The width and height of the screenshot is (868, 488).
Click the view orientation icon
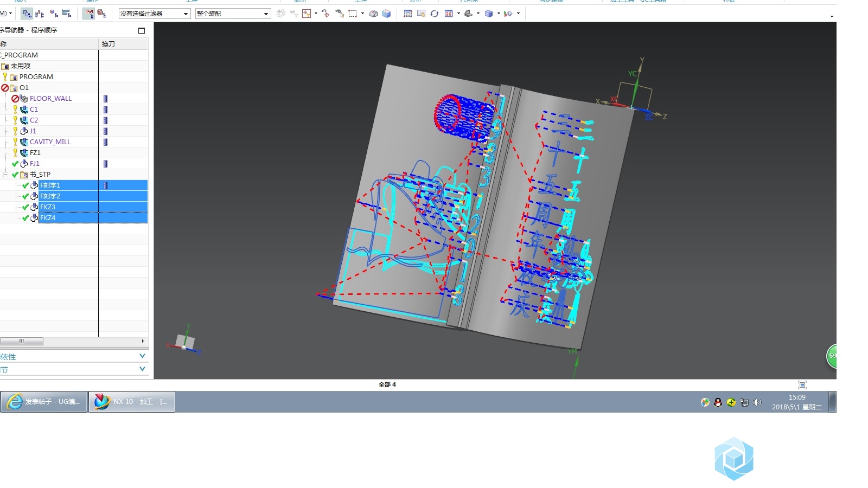coord(468,14)
